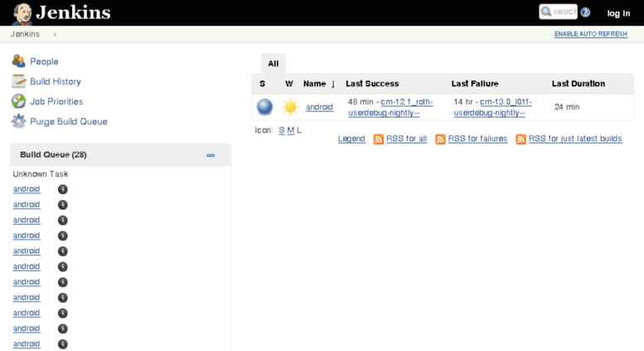Click clock icon of fifth queued android

click(62, 251)
